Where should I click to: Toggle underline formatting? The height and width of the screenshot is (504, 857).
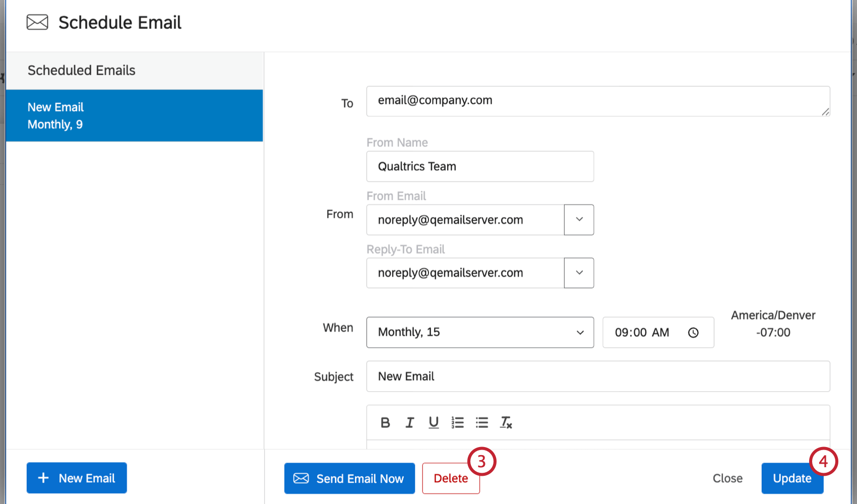click(x=433, y=422)
